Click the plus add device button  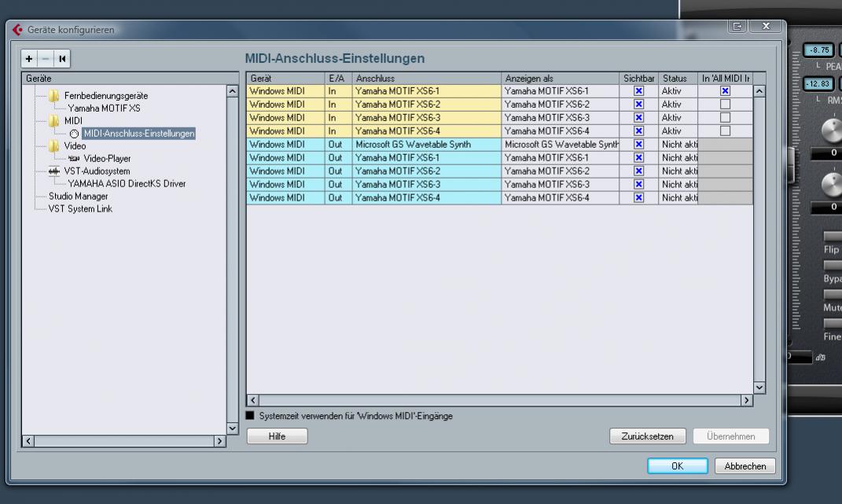coord(29,58)
